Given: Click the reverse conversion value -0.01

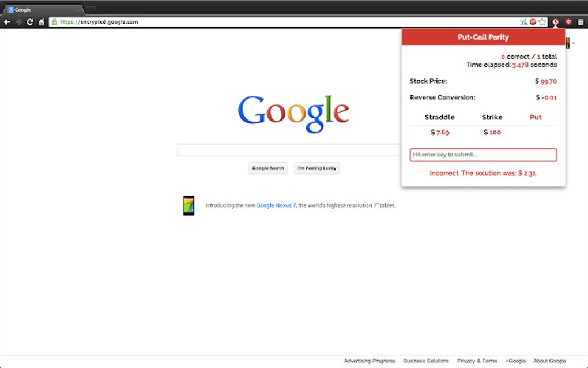Looking at the screenshot, I should [x=549, y=97].
